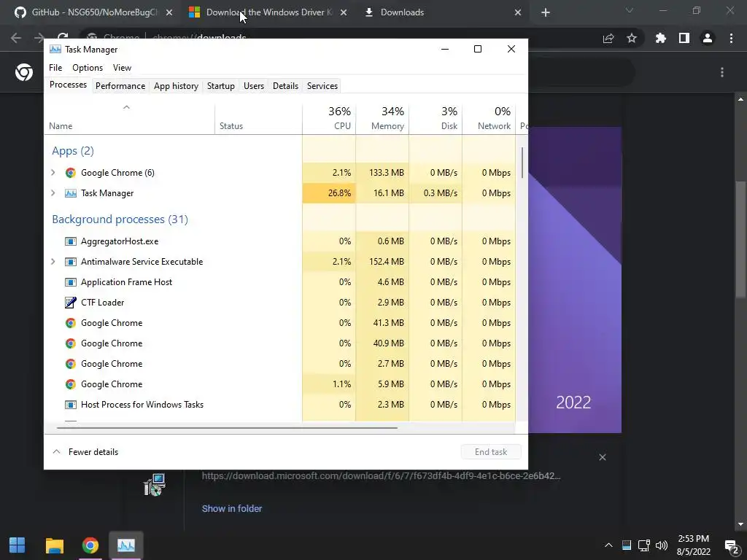Sort by the Status column header
The height and width of the screenshot is (560, 747).
coord(259,117)
